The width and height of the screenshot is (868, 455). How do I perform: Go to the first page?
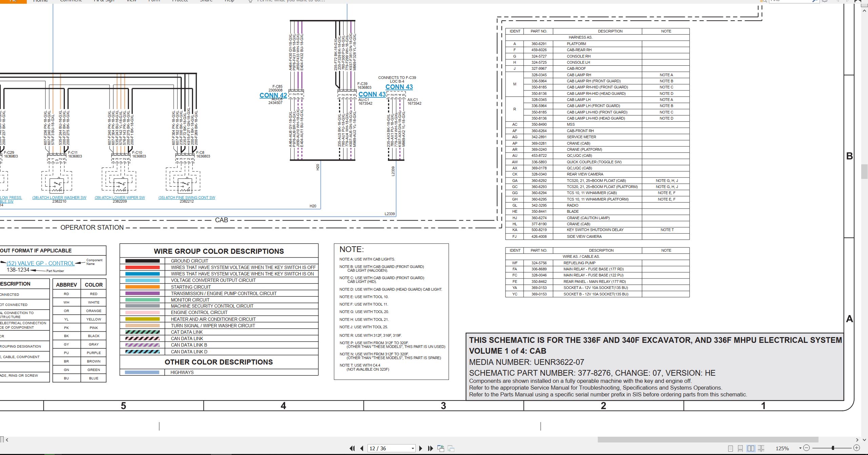(352, 448)
